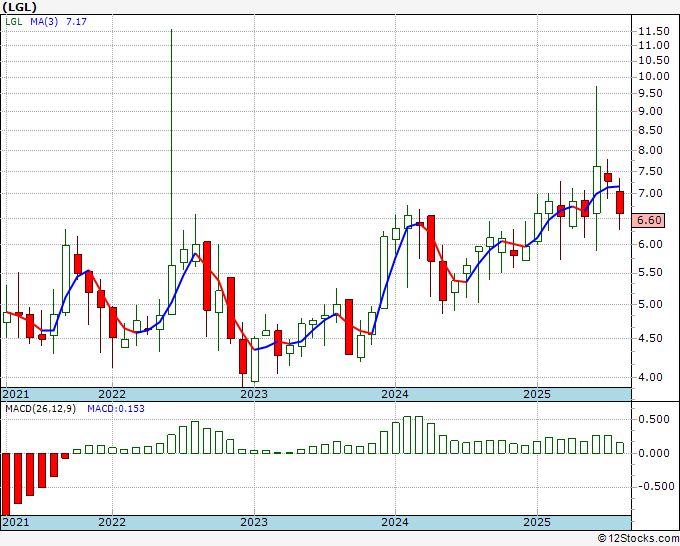
Task: Click the 0.500 MACD axis label
Action: tap(654, 419)
